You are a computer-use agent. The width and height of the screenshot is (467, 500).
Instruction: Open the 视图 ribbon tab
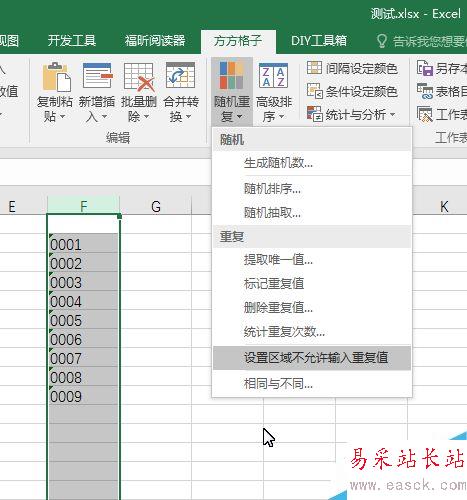[9, 41]
